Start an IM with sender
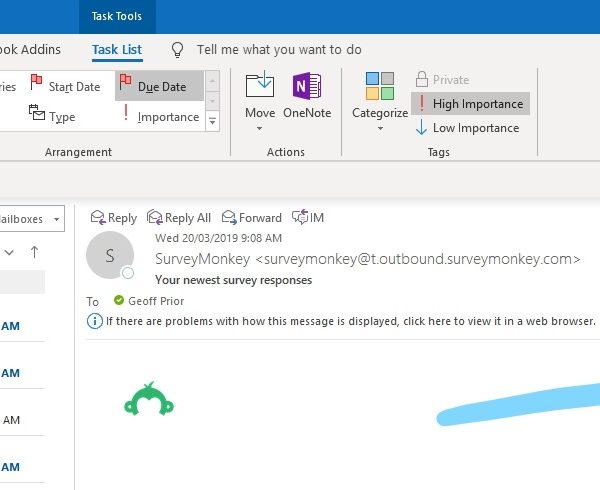The width and height of the screenshot is (600, 490). [308, 217]
